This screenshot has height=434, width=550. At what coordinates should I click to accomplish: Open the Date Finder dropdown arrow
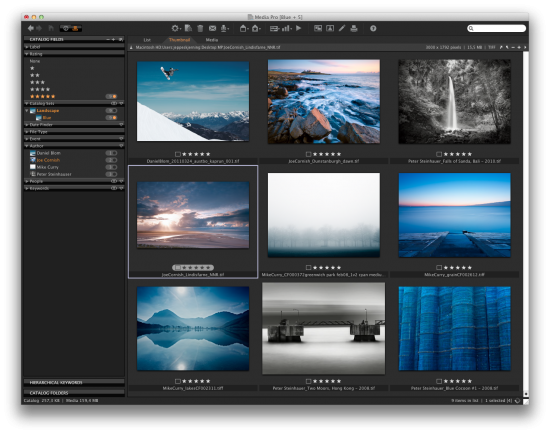pos(121,125)
